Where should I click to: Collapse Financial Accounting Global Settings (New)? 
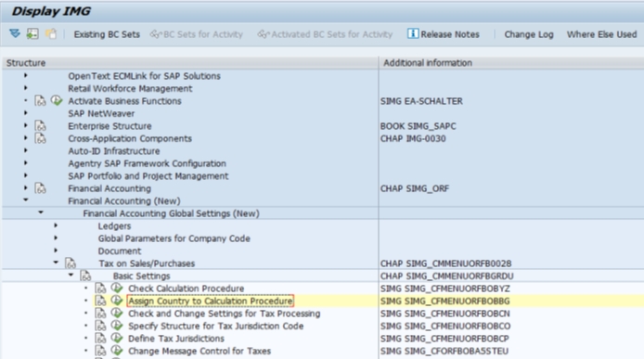click(x=41, y=212)
